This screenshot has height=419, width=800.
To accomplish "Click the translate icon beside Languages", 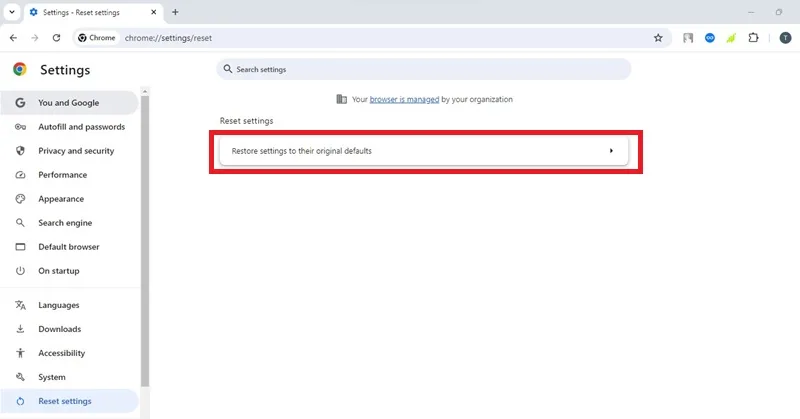I will tap(20, 305).
